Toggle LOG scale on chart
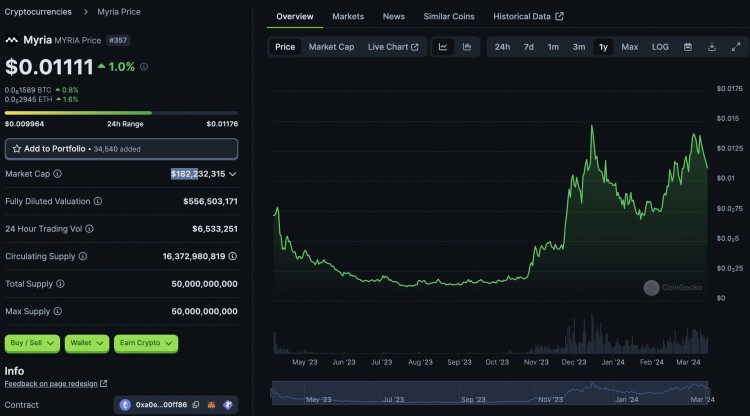The image size is (750, 416). (x=660, y=47)
